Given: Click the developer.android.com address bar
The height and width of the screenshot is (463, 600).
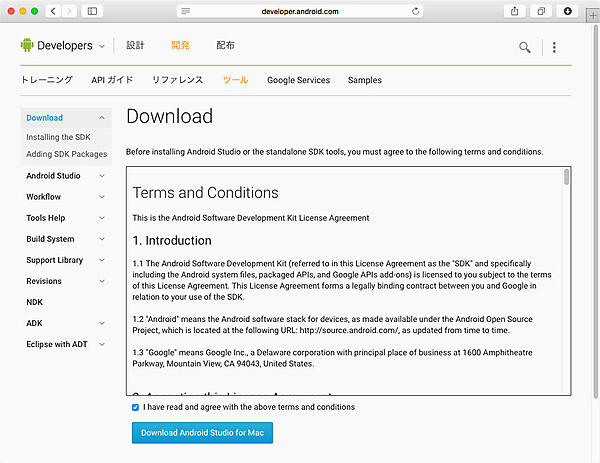Looking at the screenshot, I should click(300, 11).
